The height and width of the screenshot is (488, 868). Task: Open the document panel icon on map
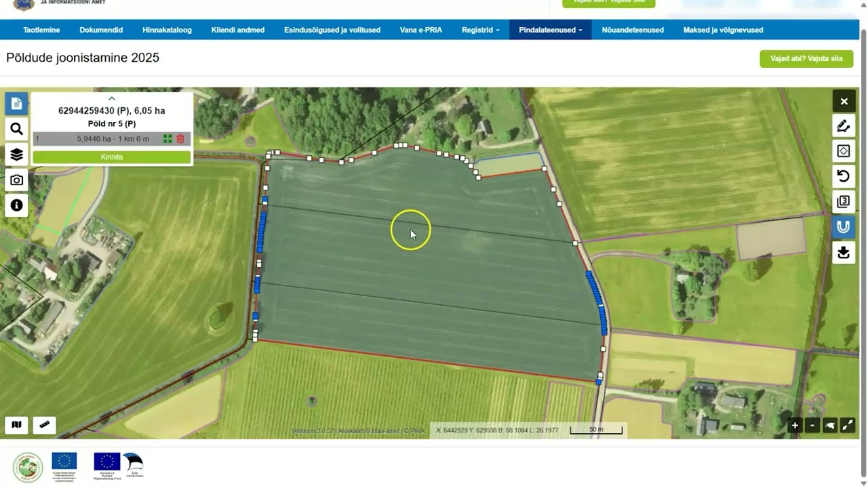pos(17,104)
